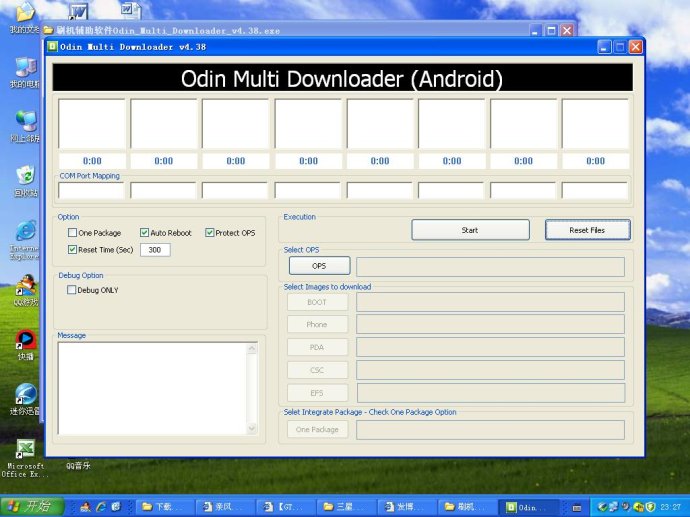Screen dimensions: 690x517
Task: Open the Recycle Bin desktop icon
Action: click(x=25, y=178)
